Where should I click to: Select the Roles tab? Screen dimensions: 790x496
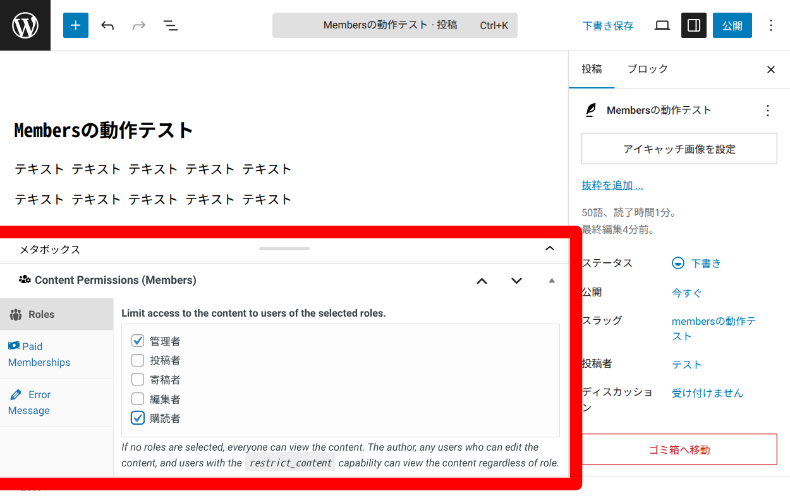coord(56,314)
